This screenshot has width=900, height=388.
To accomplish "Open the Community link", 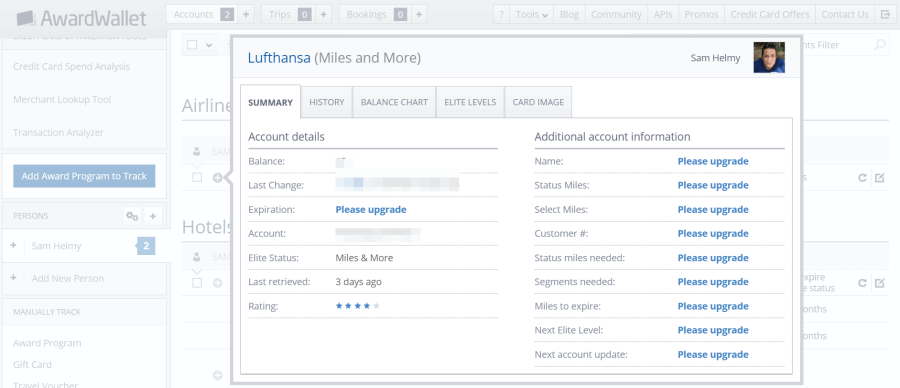I will point(616,14).
